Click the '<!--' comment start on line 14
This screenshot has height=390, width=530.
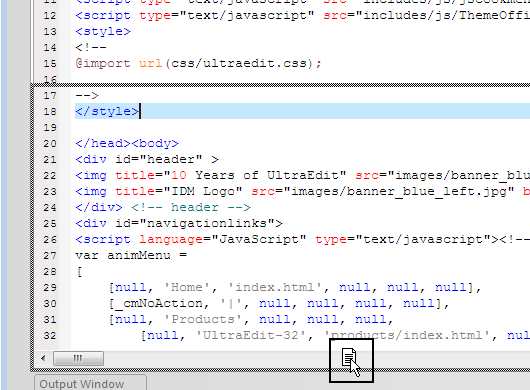pyautogui.click(x=91, y=47)
